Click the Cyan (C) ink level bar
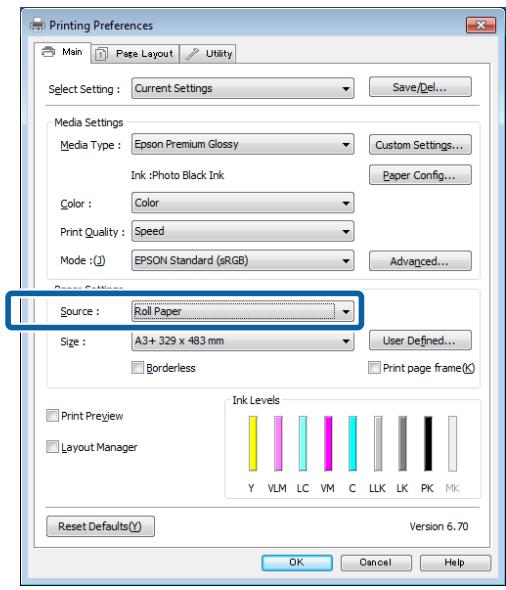 coord(353,444)
